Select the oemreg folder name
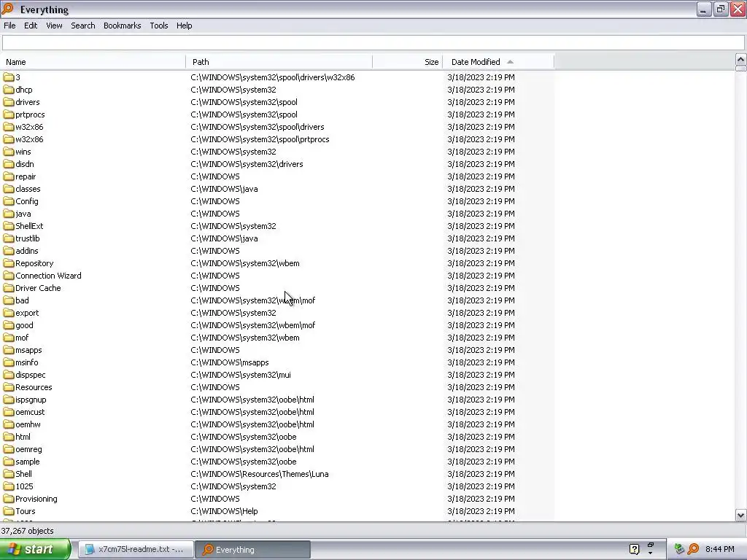Viewport: 747px width, 560px height. [x=28, y=449]
